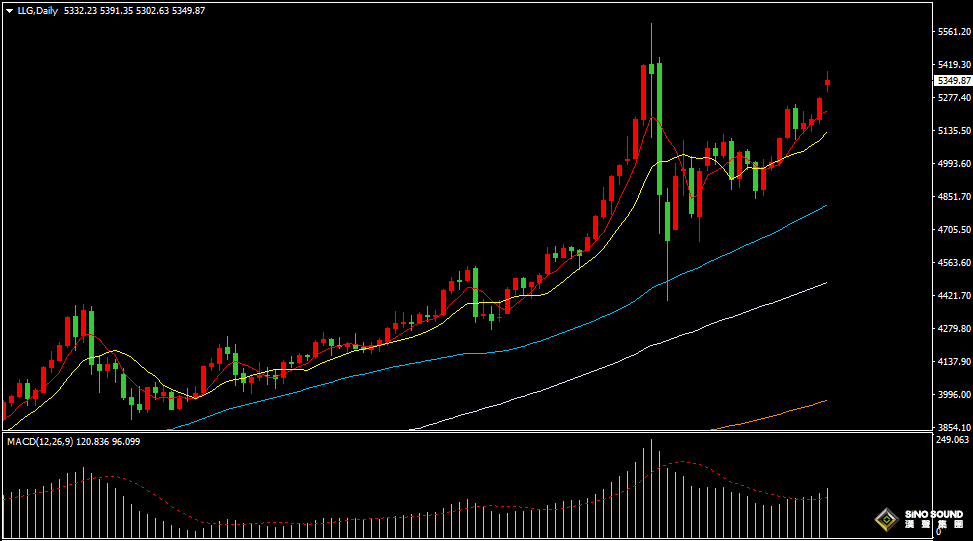Select the latest red candlestick at chart's end
This screenshot has width=973, height=541.
pos(827,82)
